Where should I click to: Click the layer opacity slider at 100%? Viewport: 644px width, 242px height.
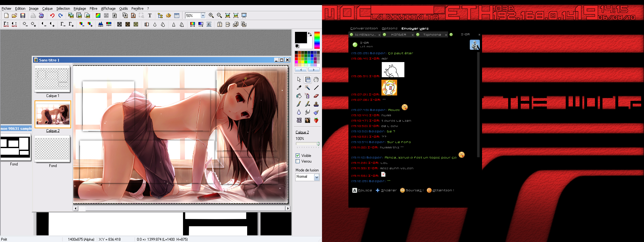tap(318, 144)
